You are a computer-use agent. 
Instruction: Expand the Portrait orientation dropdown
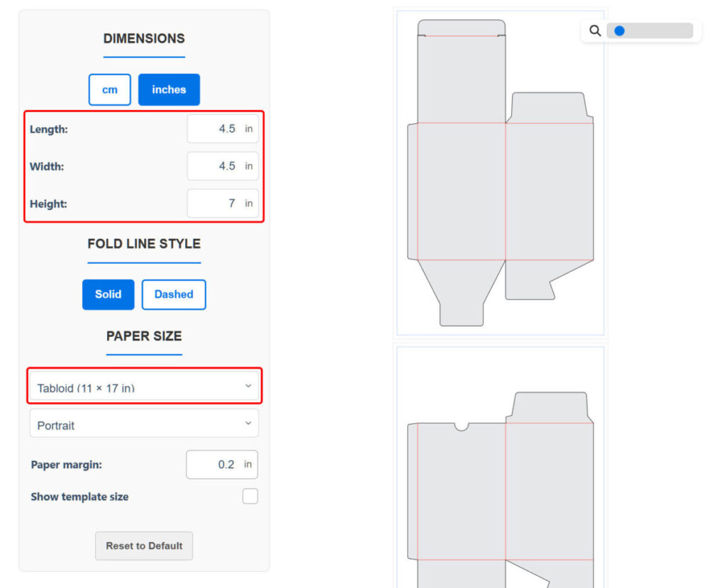tap(144, 425)
